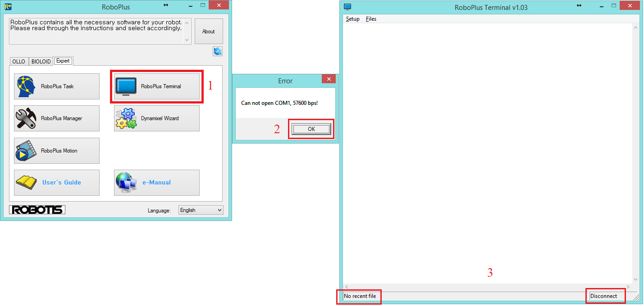Open Dynamixel Wizard
644x306 pixels.
[x=157, y=118]
